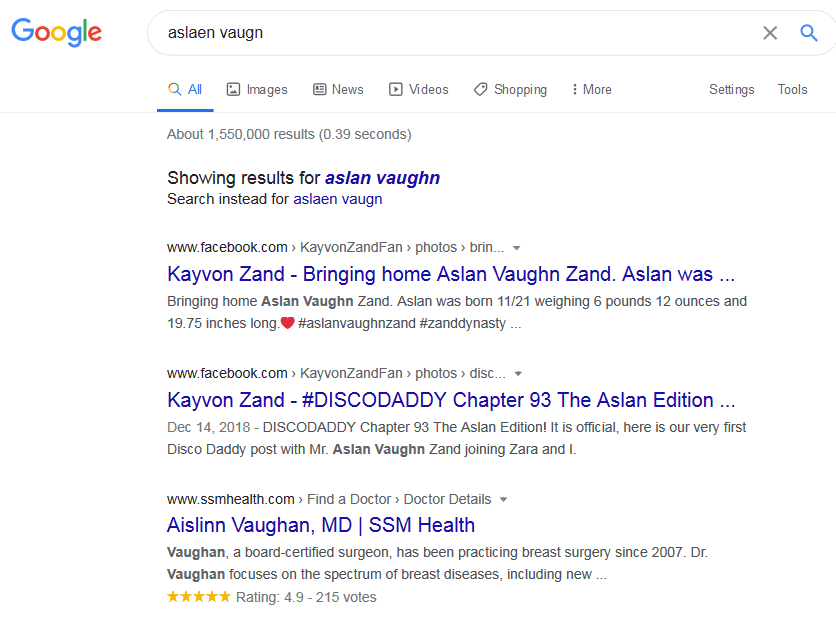The image size is (836, 635).
Task: Click the 4.9 star rating stars
Action: pos(198,596)
